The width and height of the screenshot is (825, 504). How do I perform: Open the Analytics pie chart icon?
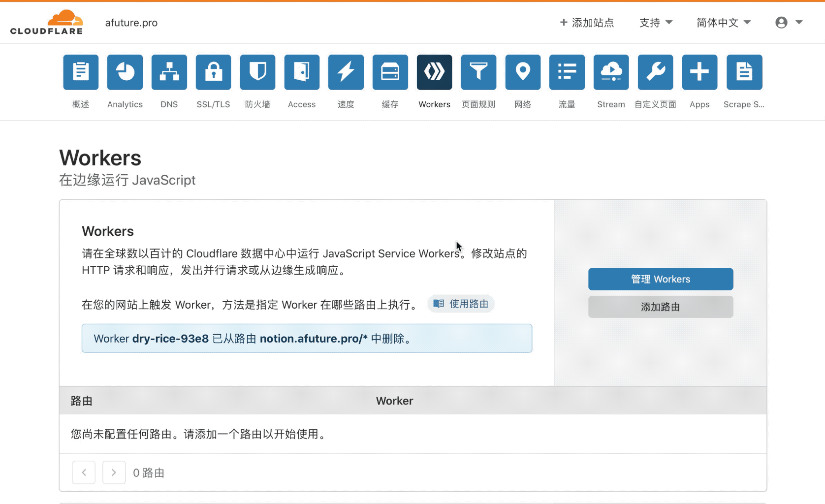point(125,72)
